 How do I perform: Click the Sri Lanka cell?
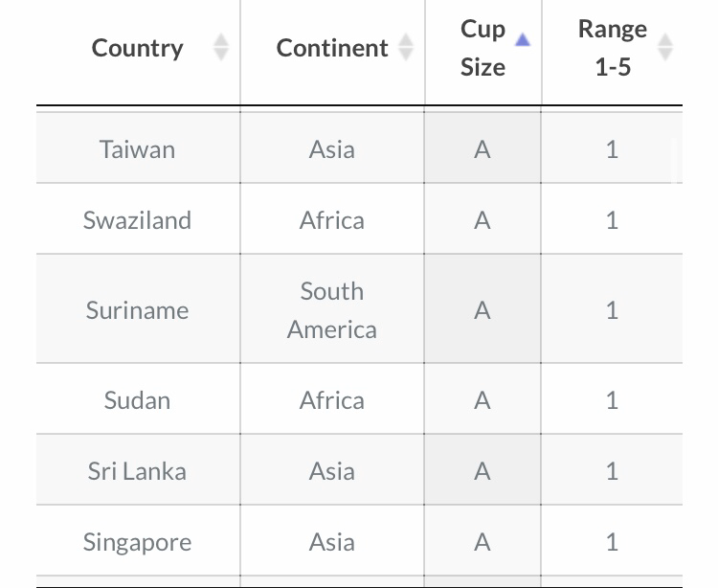[x=137, y=471]
